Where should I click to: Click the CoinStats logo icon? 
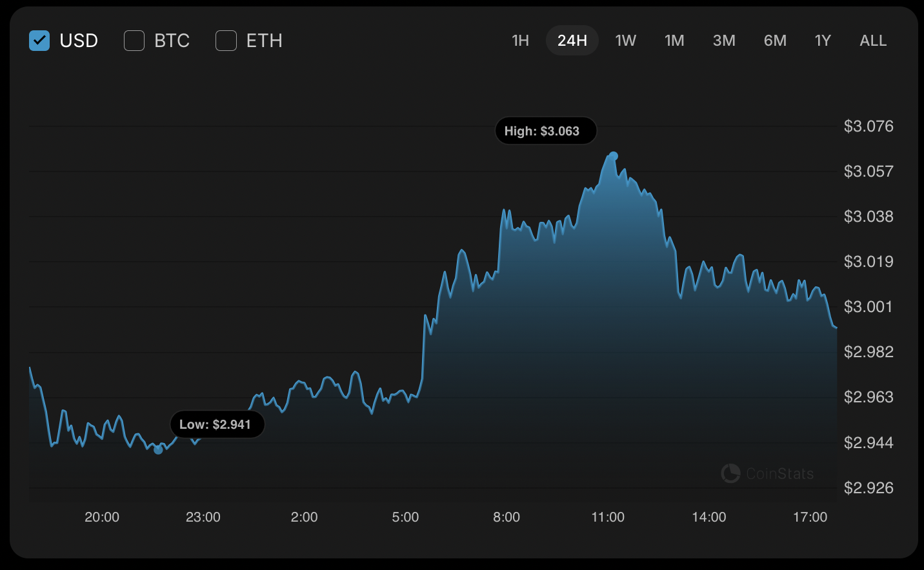(730, 473)
